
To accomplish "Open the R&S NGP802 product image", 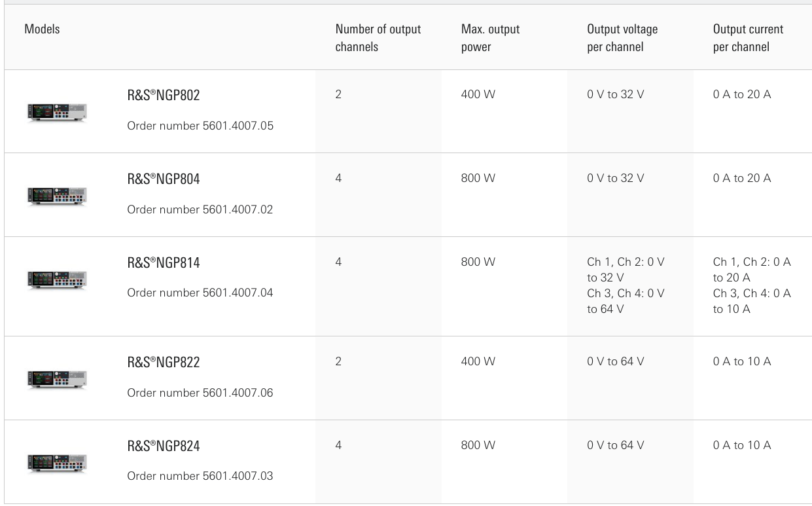I will [57, 112].
